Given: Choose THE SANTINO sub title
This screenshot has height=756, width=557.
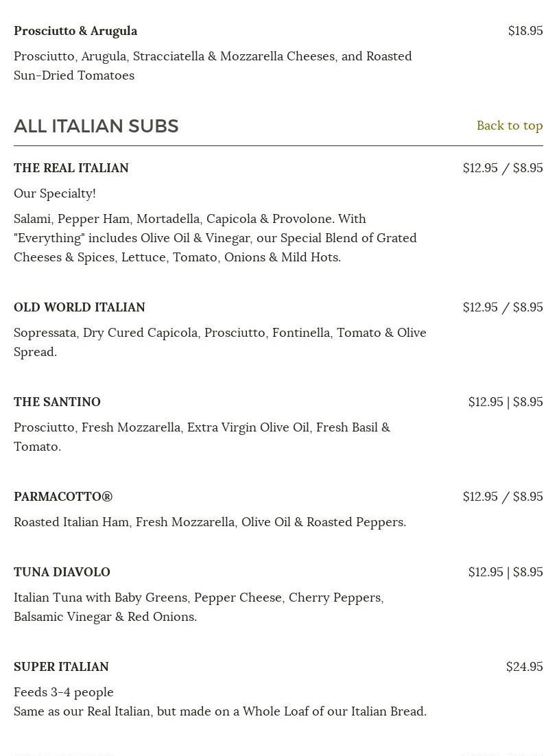Looking at the screenshot, I should 57,402.
